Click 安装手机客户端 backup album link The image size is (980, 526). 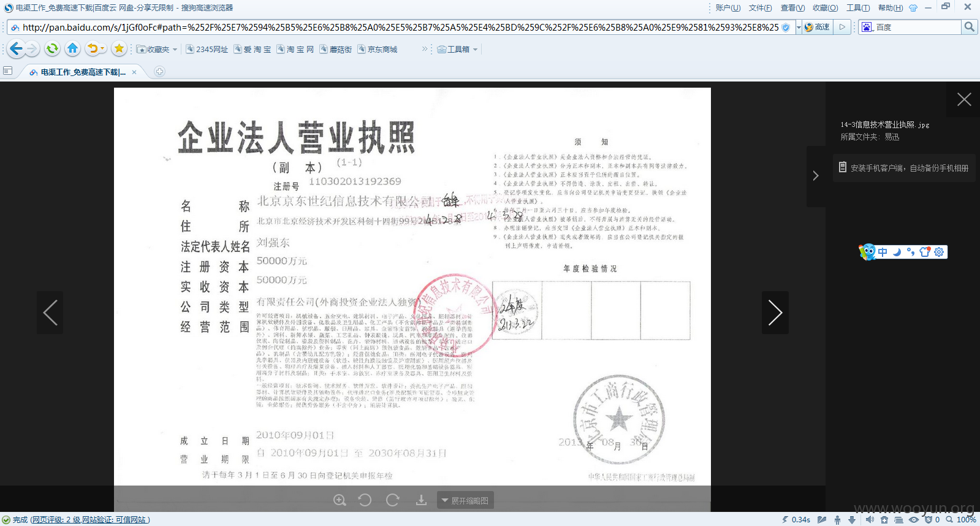(x=904, y=167)
